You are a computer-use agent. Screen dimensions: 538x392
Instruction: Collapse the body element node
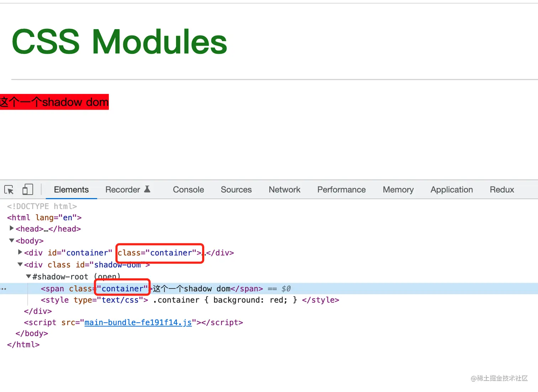[x=12, y=240]
